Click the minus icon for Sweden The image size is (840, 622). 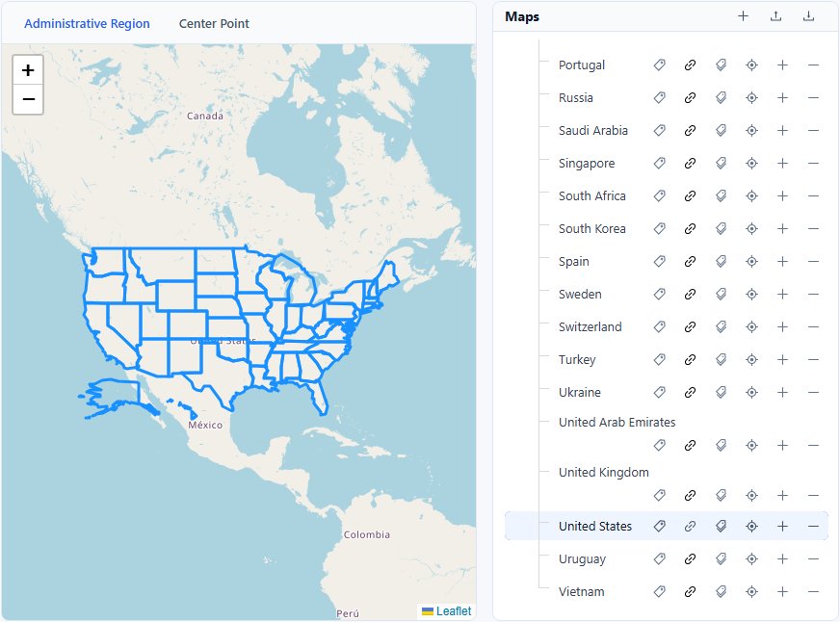813,294
